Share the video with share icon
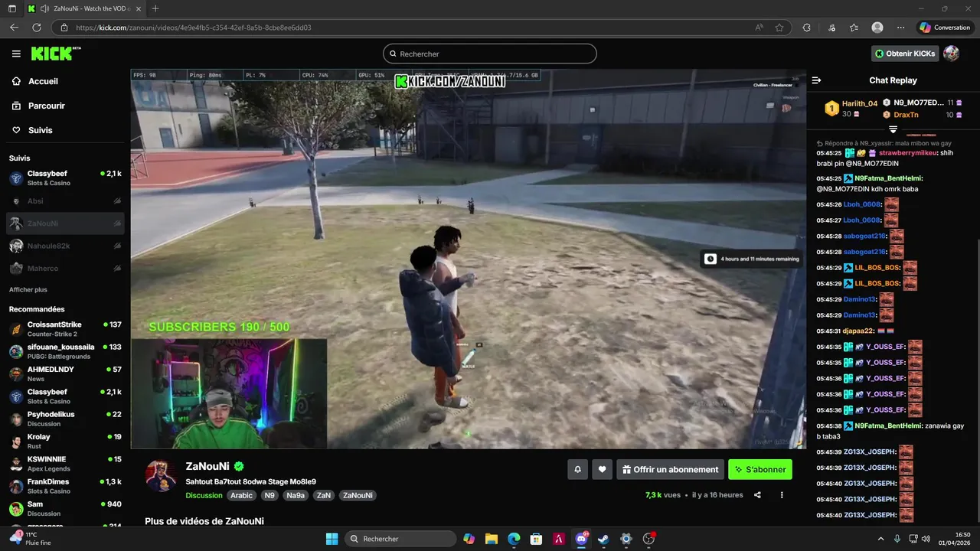 [x=757, y=495]
